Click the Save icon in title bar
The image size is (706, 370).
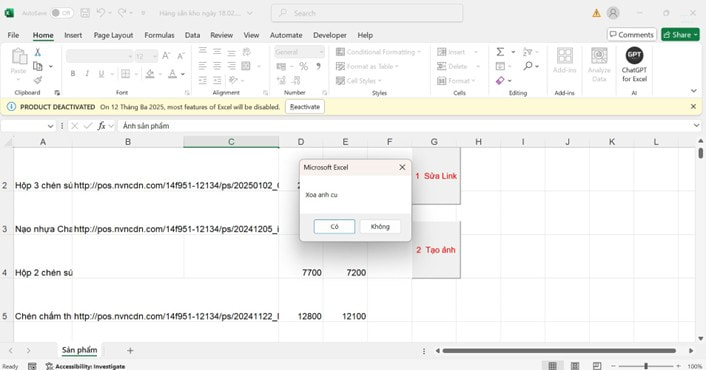[85, 13]
